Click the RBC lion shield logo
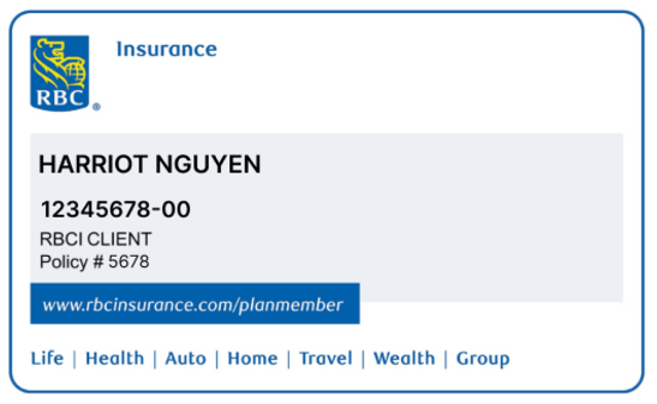 [59, 73]
